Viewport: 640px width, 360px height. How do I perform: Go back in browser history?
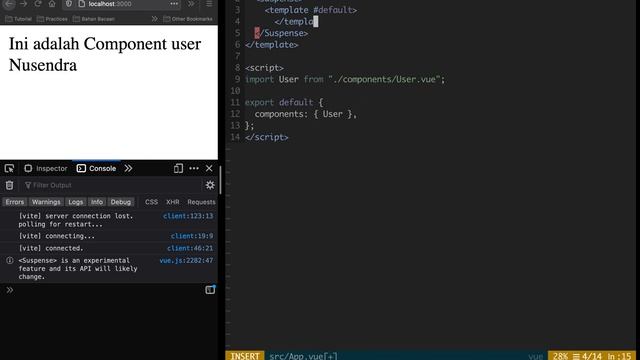(x=9, y=4)
